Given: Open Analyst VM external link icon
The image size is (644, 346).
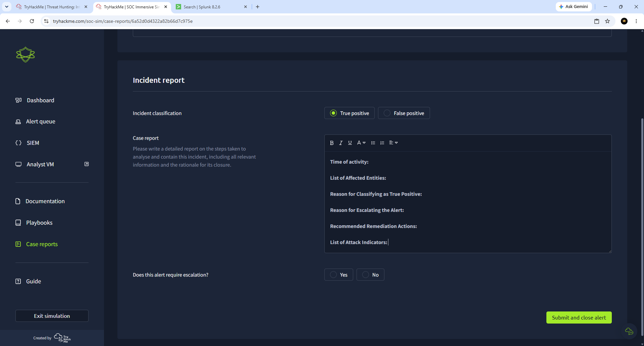Looking at the screenshot, I should [87, 164].
